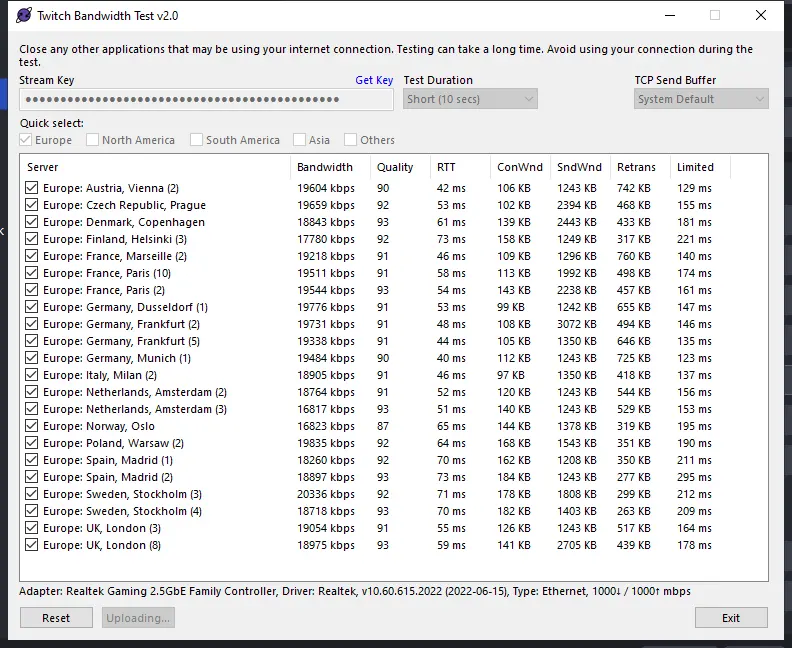Enable the South America quick select checkbox
This screenshot has height=648, width=792.
click(196, 140)
